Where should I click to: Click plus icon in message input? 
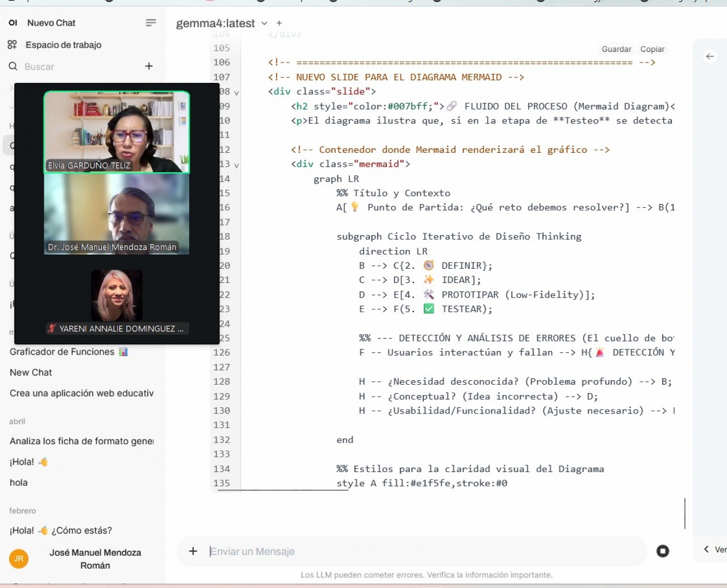193,551
